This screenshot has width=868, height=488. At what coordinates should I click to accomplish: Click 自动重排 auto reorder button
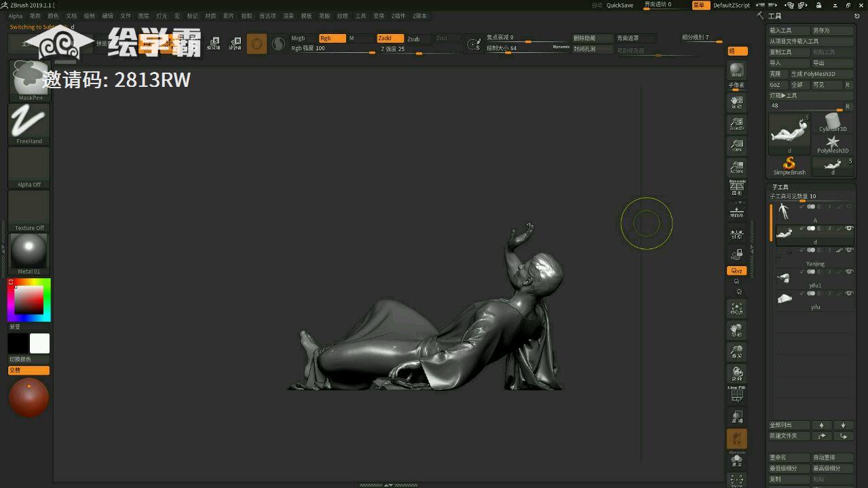click(x=833, y=457)
